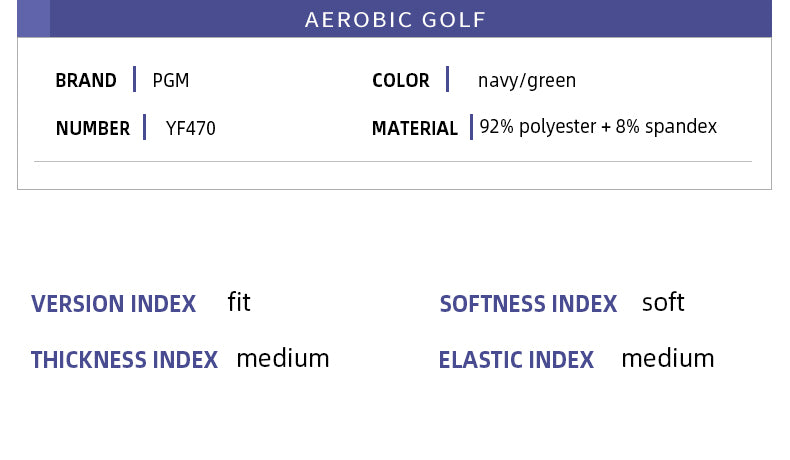Click the AEROBIC GOLF header title
This screenshot has width=790, height=460.
click(x=395, y=20)
